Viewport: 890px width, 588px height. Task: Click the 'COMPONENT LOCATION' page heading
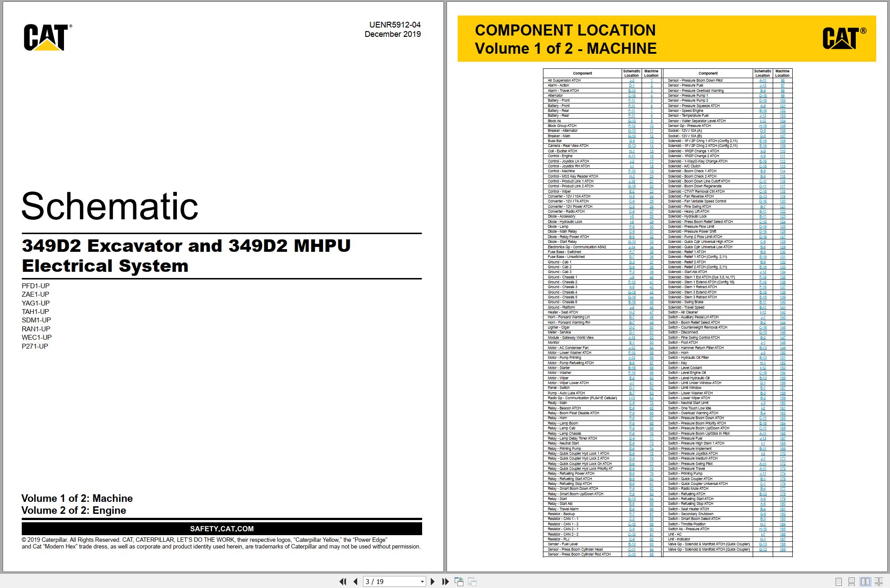pos(565,30)
